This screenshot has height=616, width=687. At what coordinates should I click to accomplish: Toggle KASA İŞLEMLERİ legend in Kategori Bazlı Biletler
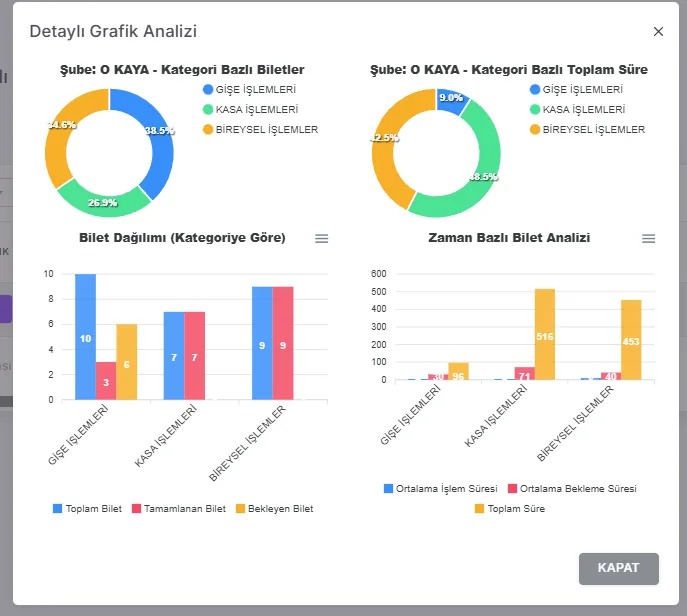tap(251, 110)
